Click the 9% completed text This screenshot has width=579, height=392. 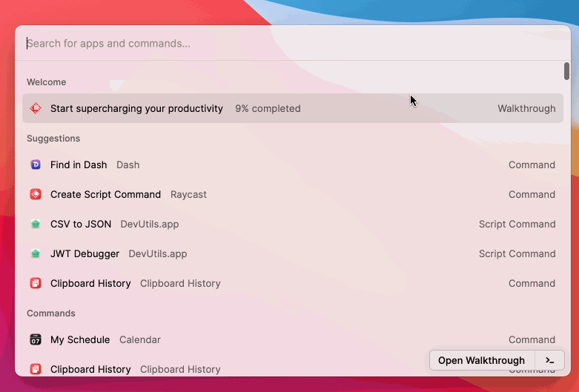[x=268, y=108]
